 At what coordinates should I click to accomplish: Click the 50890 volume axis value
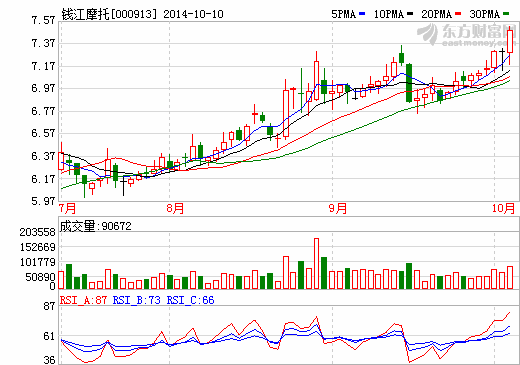click(40, 277)
